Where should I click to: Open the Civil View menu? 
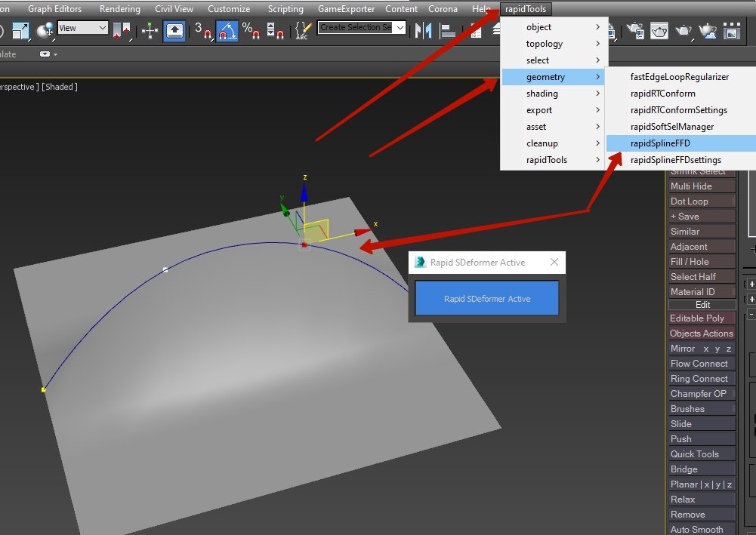(174, 8)
